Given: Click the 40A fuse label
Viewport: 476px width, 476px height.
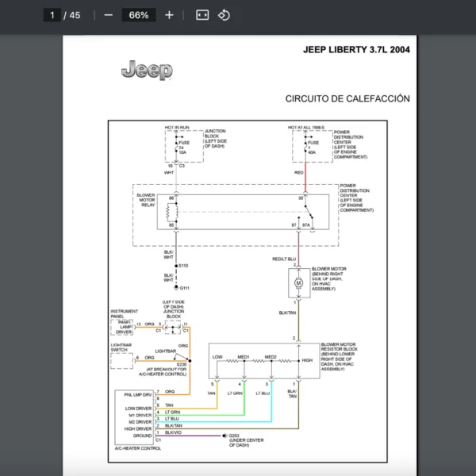Looking at the screenshot, I should click(312, 152).
